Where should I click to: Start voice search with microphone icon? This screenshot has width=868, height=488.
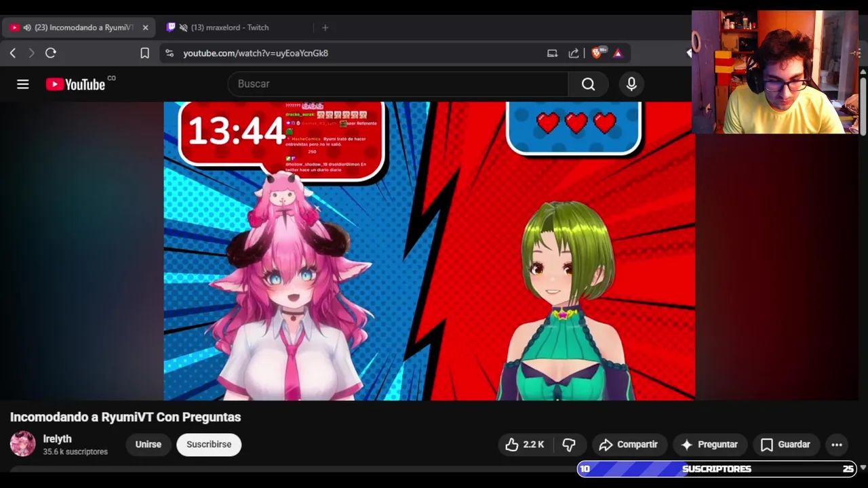(631, 84)
